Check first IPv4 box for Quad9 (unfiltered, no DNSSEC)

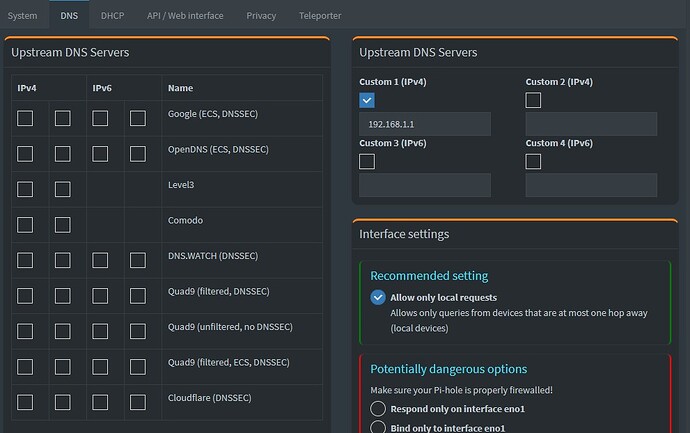point(25,331)
